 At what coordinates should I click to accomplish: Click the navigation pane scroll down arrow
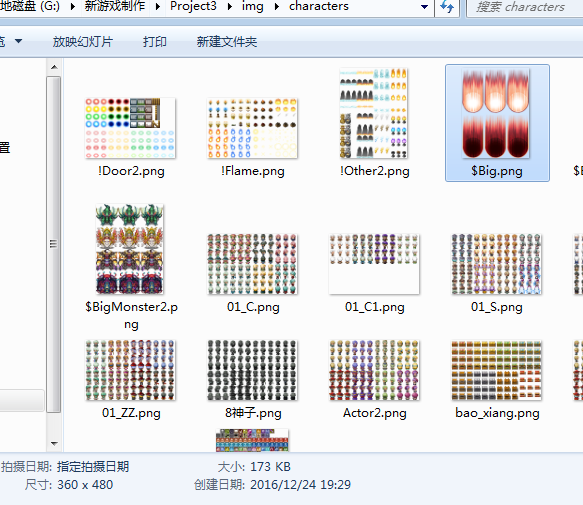54,443
